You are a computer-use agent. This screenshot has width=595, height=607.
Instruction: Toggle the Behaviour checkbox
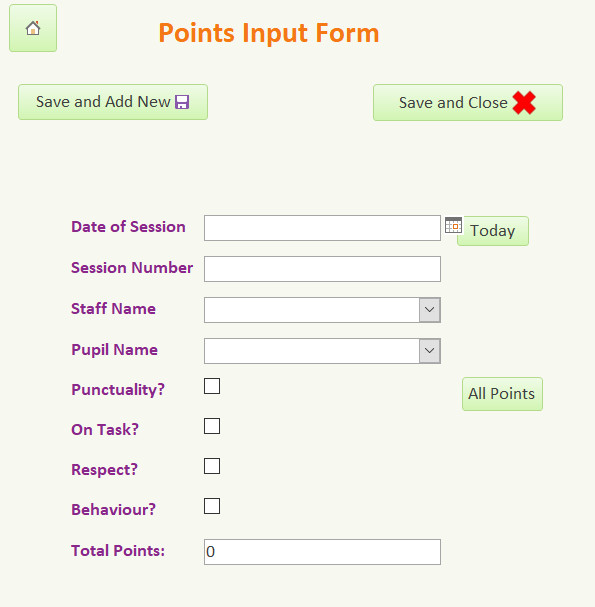212,506
